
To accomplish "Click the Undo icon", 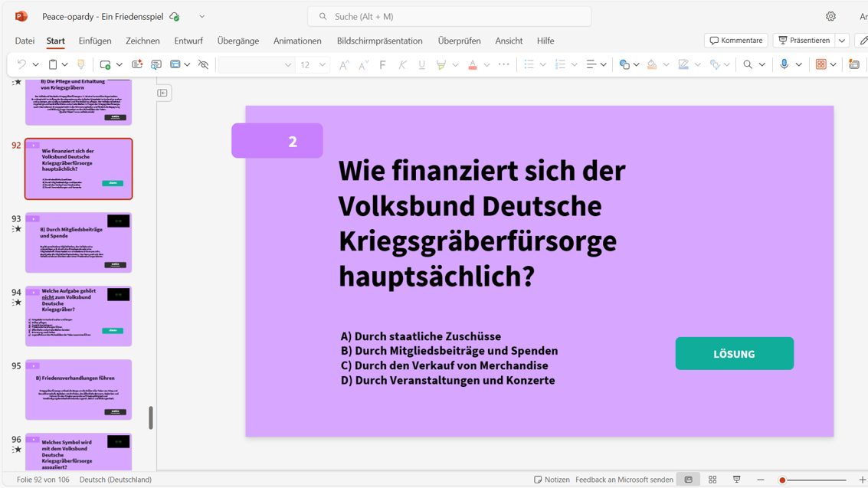I will tap(21, 65).
